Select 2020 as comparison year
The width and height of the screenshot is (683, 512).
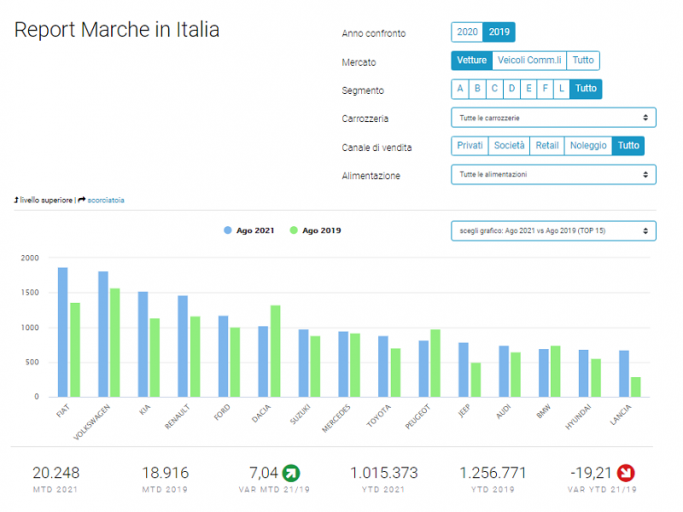[x=467, y=32]
